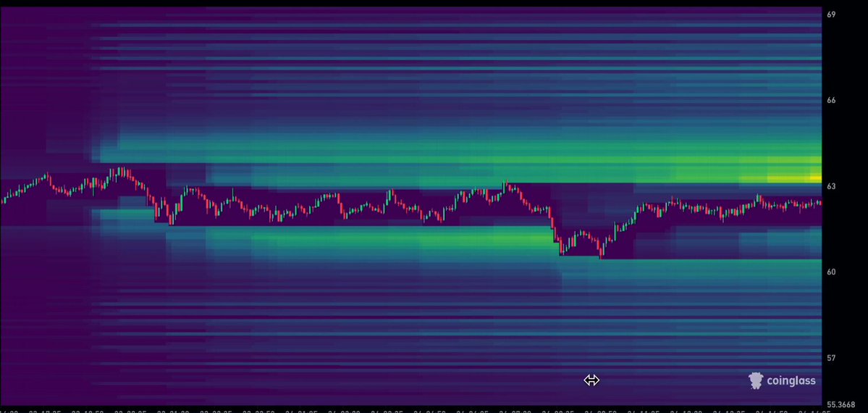Click the 57 price axis label
The image size is (868, 413).
coord(831,358)
